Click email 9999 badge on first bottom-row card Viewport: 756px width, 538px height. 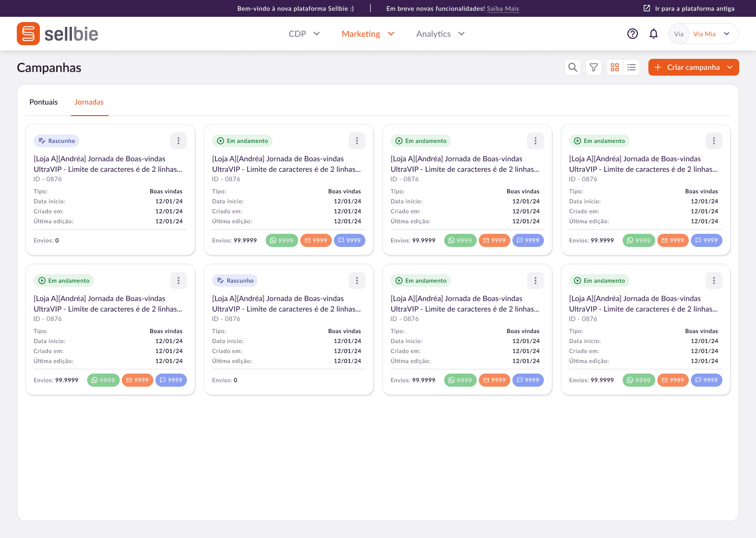(138, 380)
